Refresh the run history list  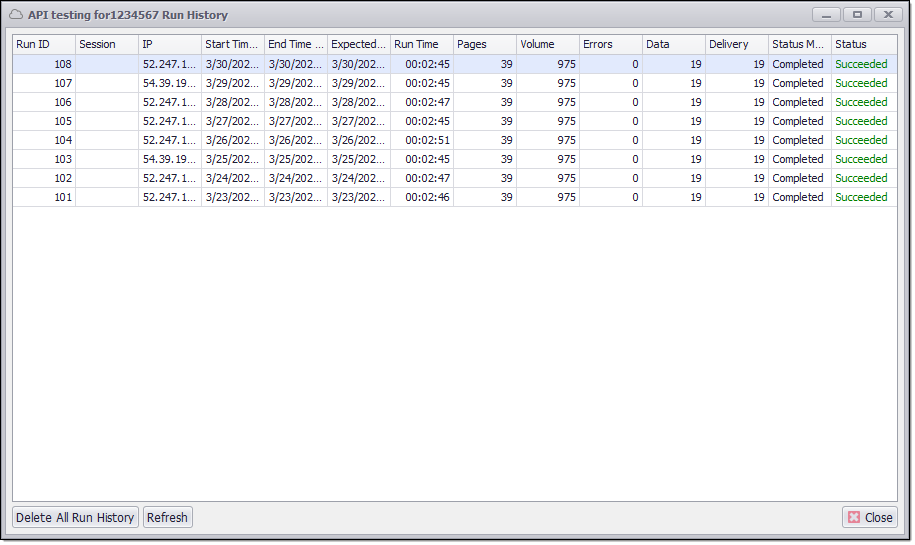(x=167, y=517)
